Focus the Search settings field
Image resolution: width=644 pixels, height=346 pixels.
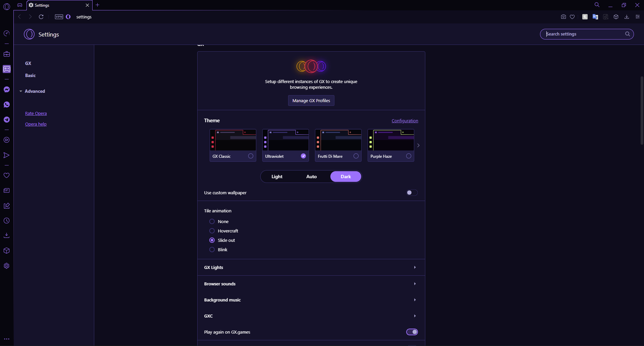pos(587,34)
